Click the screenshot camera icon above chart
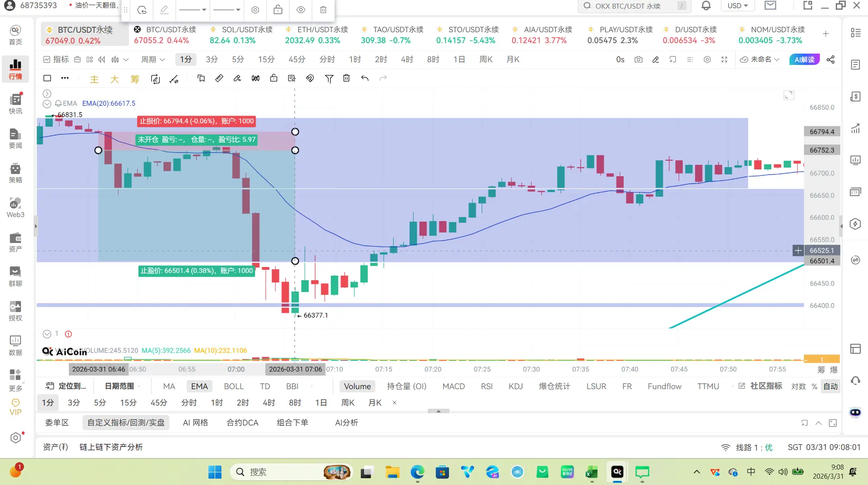868x485 pixels. (638, 59)
